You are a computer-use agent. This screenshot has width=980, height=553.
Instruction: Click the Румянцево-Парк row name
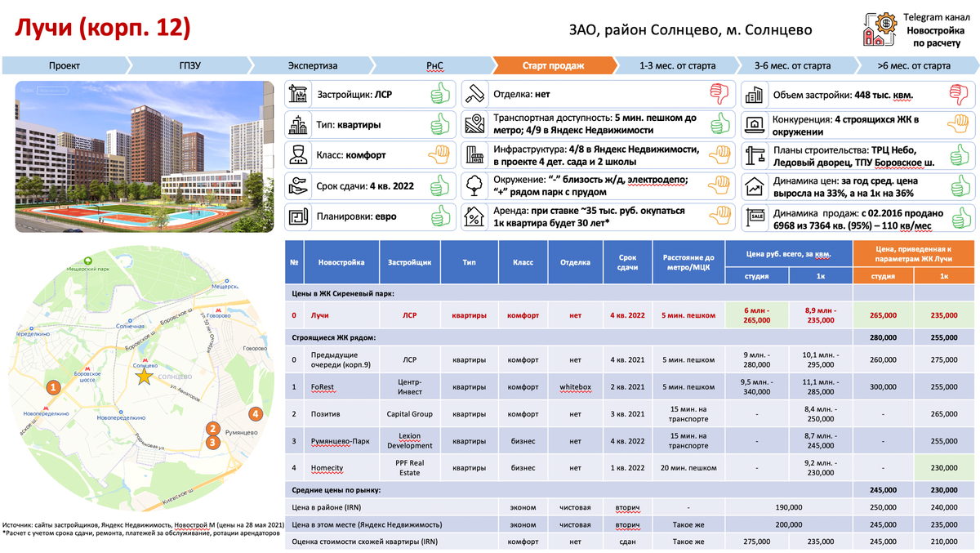pos(341,441)
